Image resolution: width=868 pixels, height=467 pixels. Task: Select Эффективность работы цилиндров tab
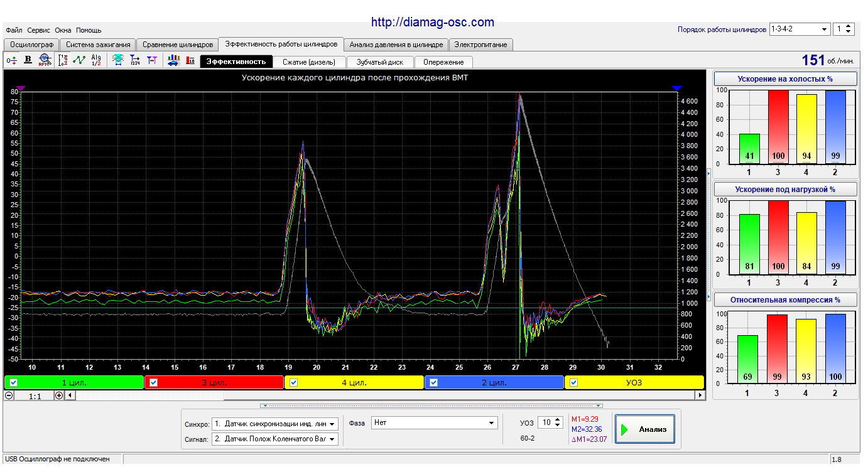(281, 44)
